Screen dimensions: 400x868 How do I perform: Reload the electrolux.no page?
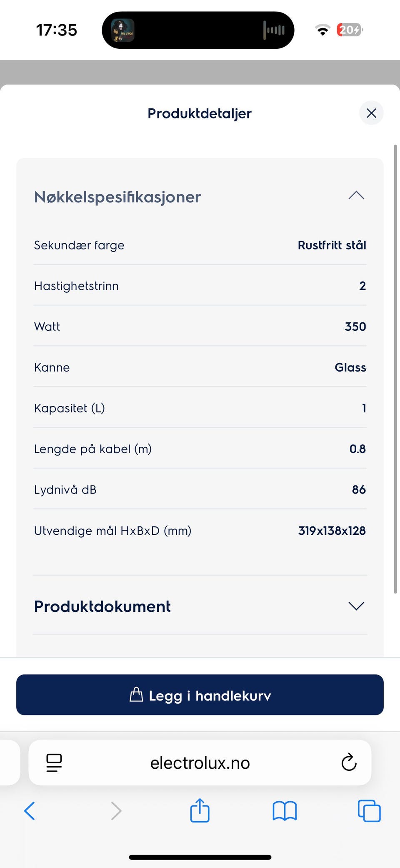point(349,763)
